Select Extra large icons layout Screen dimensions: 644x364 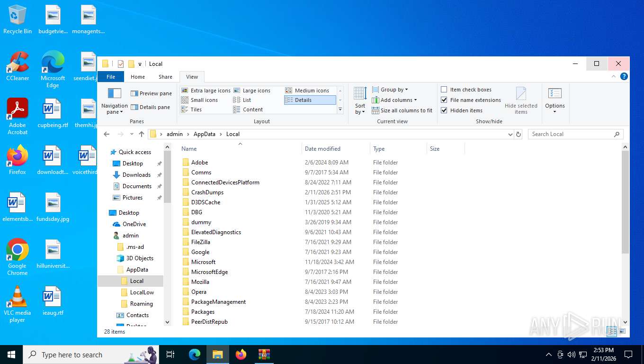click(206, 91)
